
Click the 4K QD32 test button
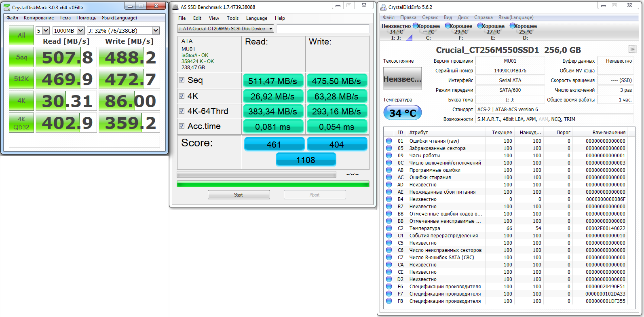point(21,123)
